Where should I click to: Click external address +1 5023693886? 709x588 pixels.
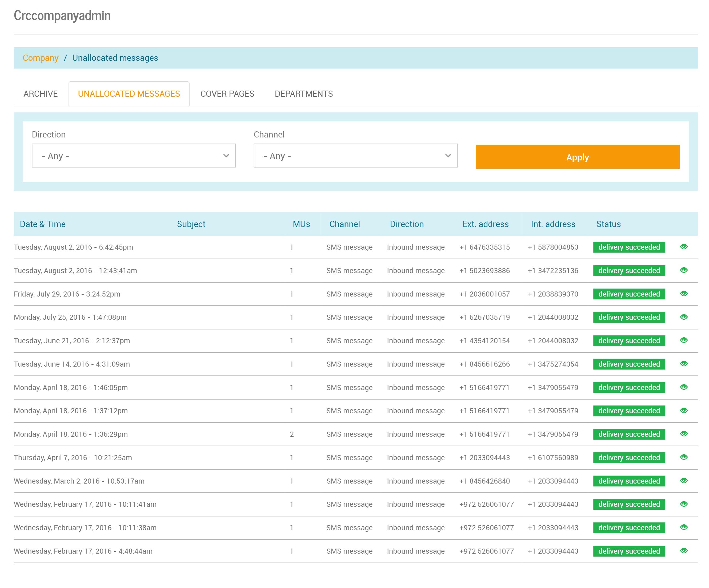pos(484,270)
